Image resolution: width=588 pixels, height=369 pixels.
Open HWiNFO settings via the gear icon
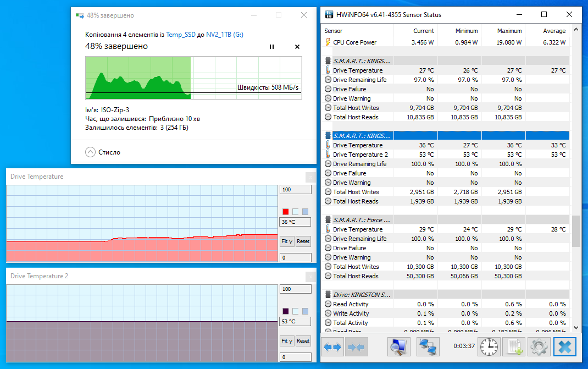(539, 346)
